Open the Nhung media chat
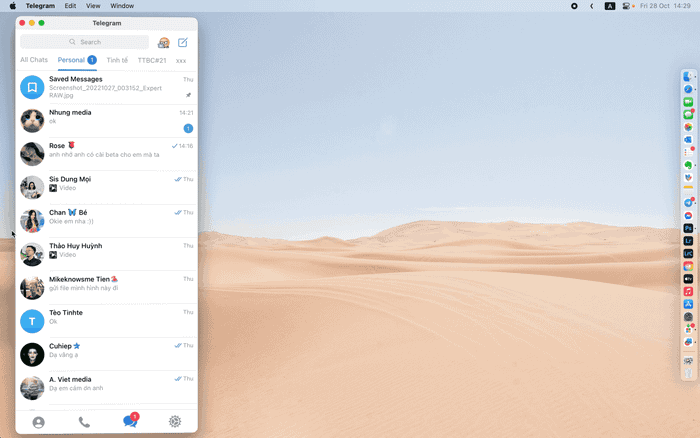The width and height of the screenshot is (700, 438). pos(107,121)
